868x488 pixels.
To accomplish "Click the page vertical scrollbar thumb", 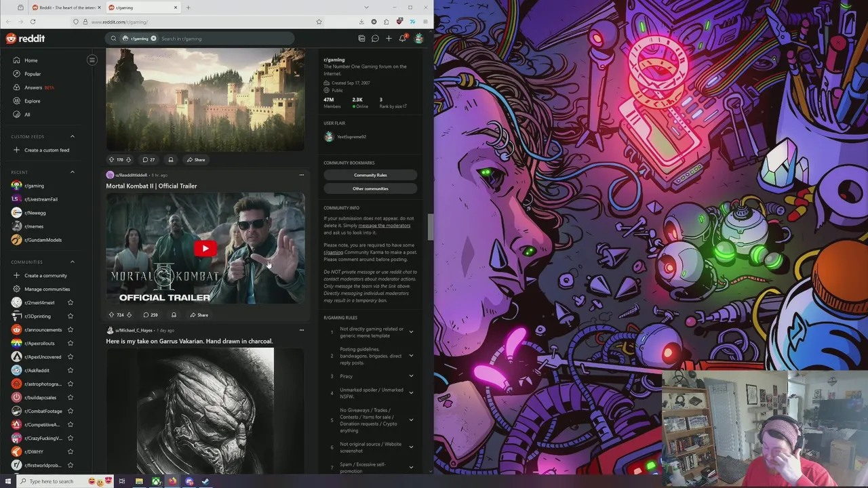I will point(429,227).
